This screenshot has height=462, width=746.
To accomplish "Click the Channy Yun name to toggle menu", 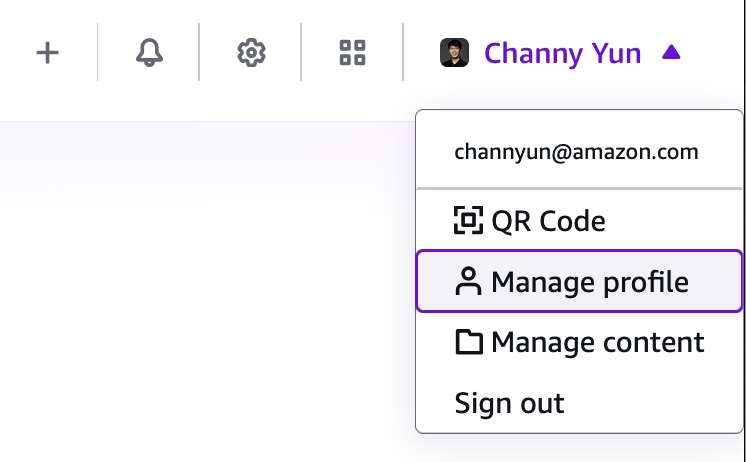I will (562, 53).
